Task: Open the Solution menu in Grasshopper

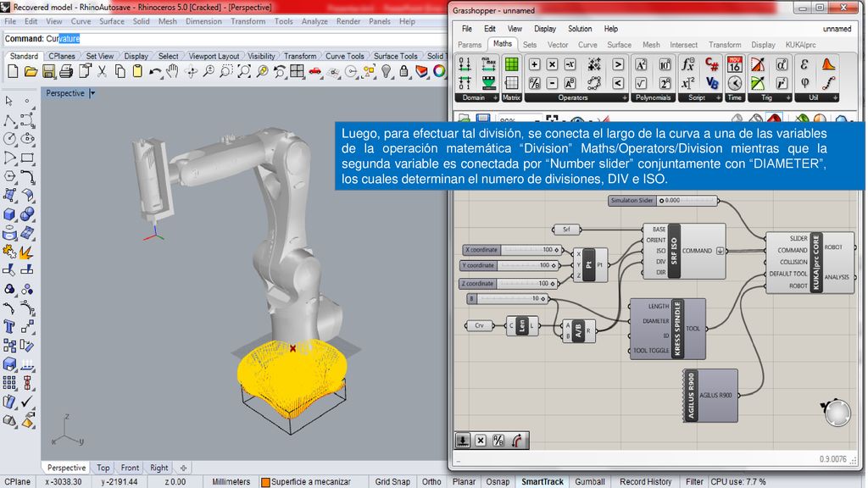Action: 580,29
